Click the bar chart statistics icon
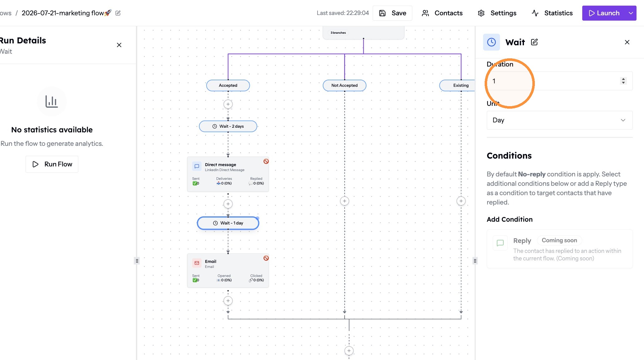 tap(52, 101)
